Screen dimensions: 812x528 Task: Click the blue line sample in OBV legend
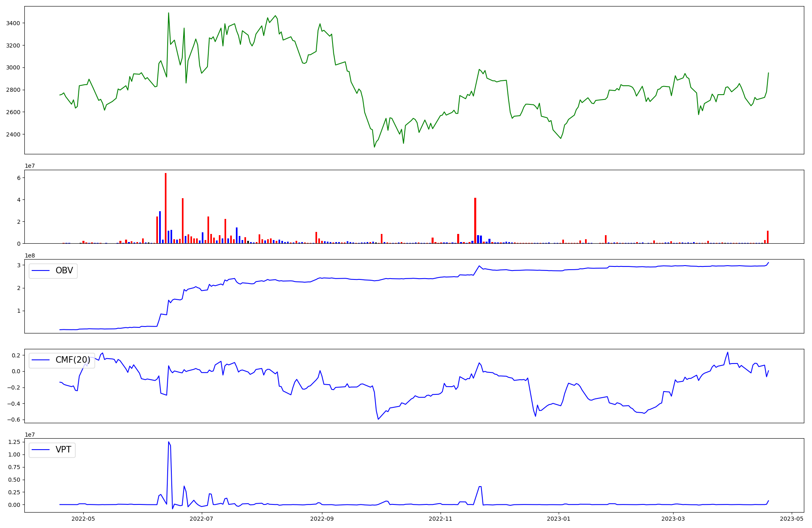pos(41,271)
